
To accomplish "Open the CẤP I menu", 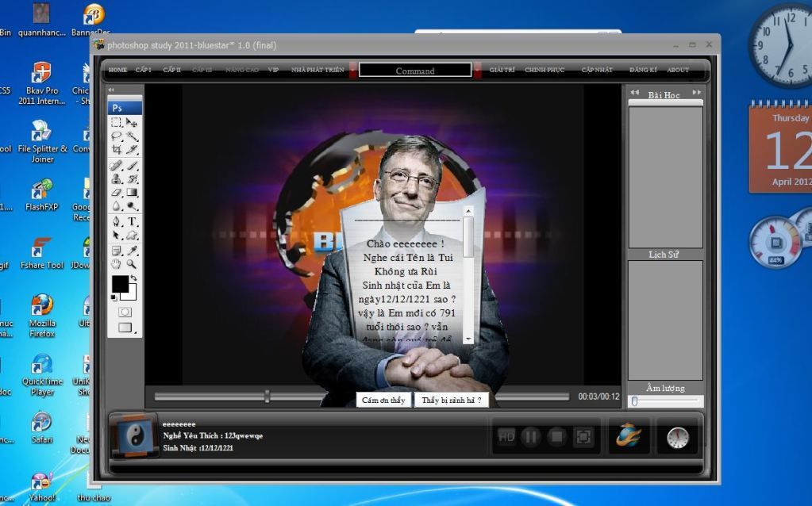I will point(144,70).
